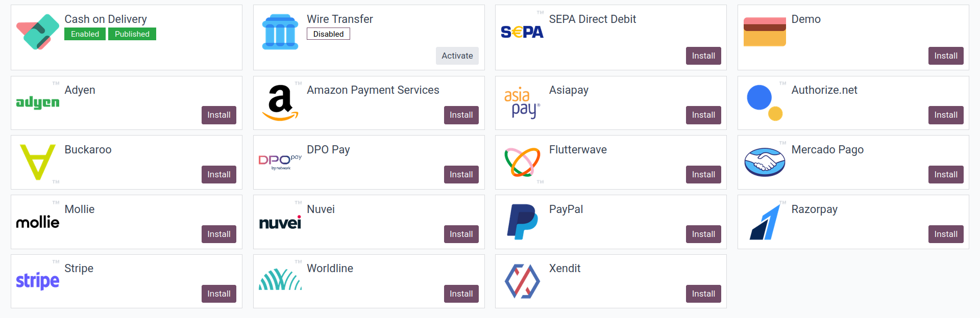980x318 pixels.
Task: Click the Disabled badge on Wire Transfer
Action: click(328, 34)
